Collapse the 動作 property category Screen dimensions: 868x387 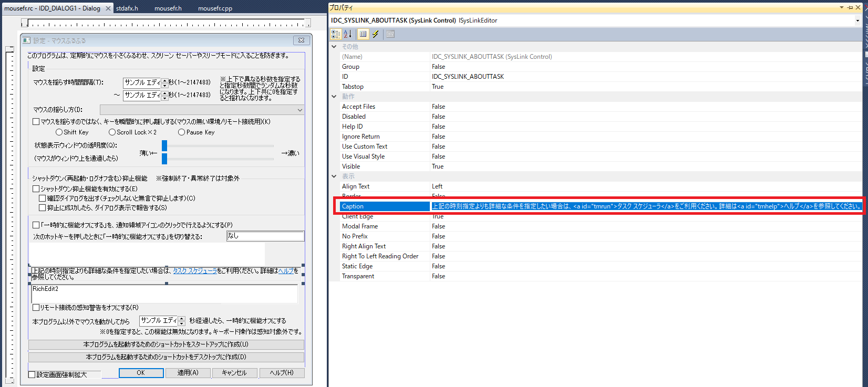pyautogui.click(x=334, y=97)
